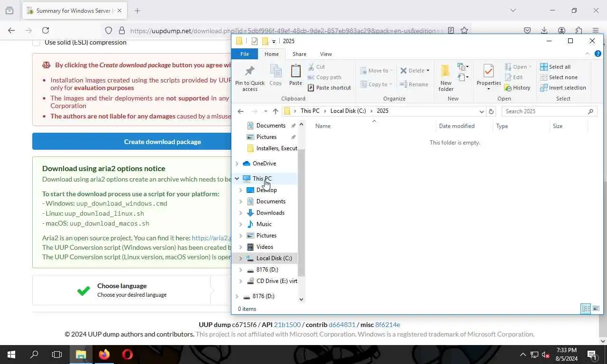Click the New folder icon
This screenshot has width=607, height=364.
point(445,71)
